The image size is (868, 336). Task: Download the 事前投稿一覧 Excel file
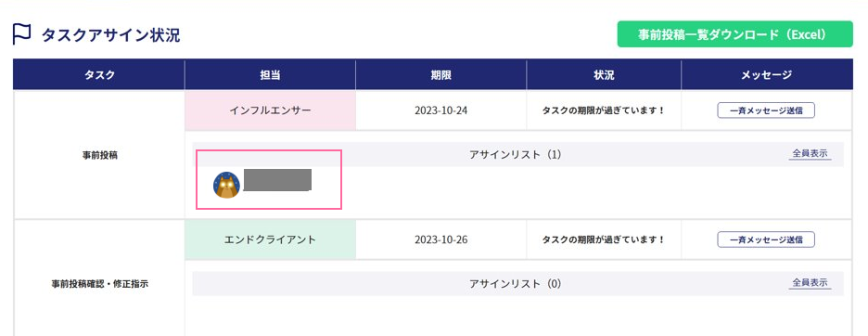pos(735,34)
